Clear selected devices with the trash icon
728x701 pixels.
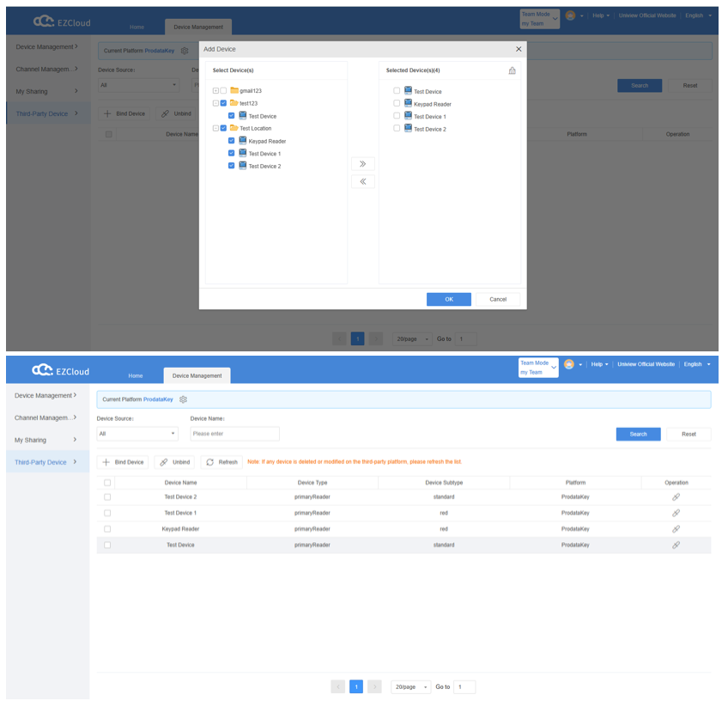pyautogui.click(x=512, y=70)
